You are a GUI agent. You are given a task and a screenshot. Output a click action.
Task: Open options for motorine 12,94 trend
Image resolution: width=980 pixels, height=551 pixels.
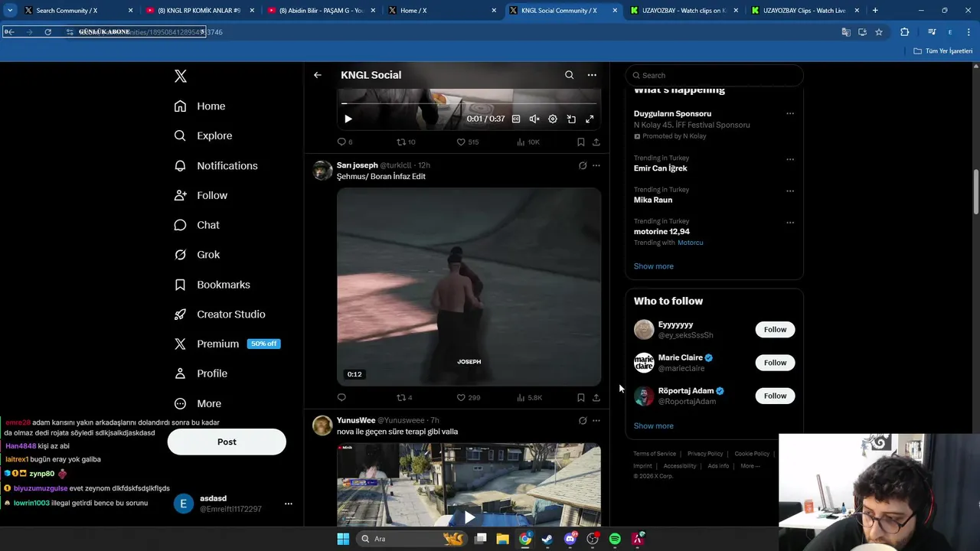tap(790, 223)
